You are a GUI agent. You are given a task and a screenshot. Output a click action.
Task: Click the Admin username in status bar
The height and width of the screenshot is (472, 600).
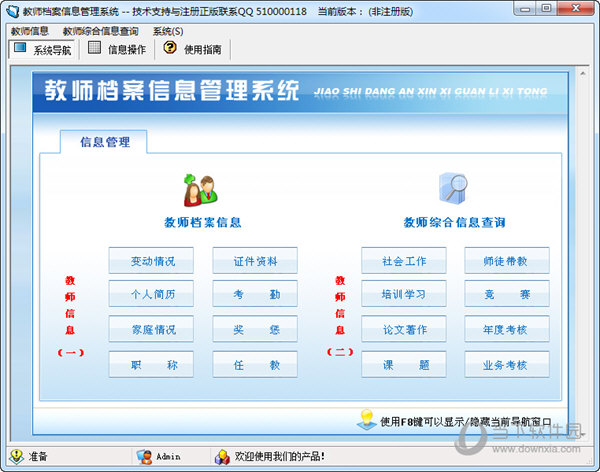(x=168, y=457)
